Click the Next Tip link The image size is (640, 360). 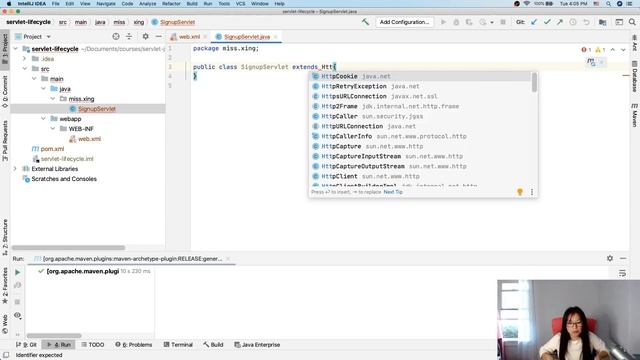(x=393, y=192)
